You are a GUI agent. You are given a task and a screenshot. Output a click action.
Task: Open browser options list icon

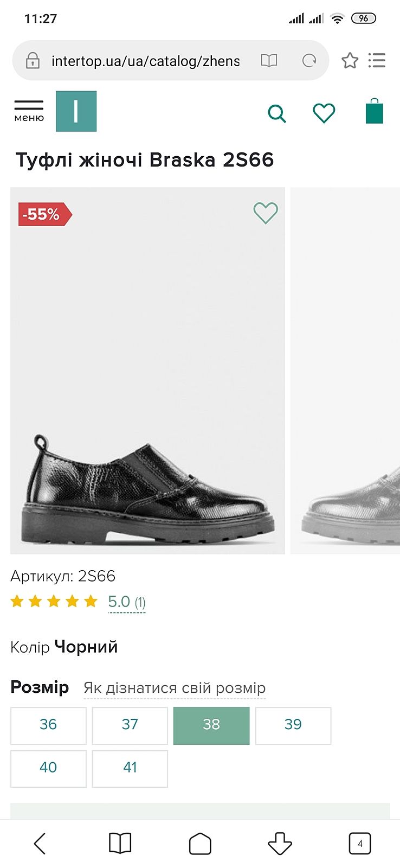click(377, 60)
